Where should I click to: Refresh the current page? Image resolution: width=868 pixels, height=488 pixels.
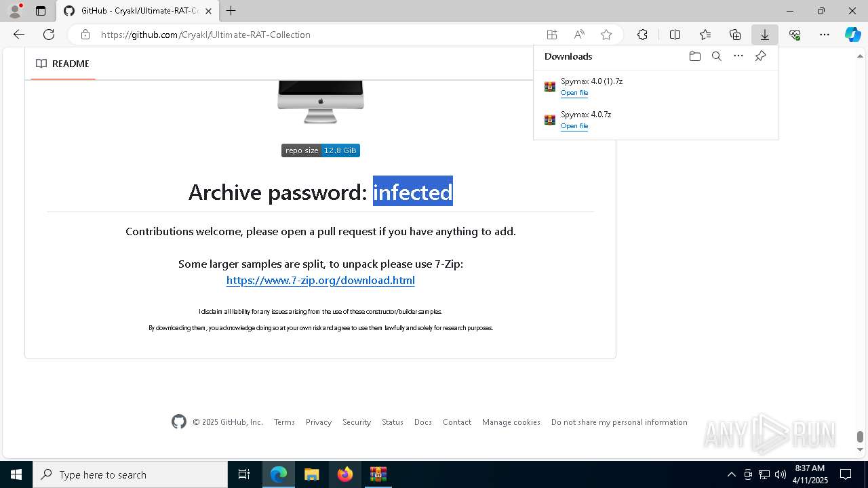(49, 35)
